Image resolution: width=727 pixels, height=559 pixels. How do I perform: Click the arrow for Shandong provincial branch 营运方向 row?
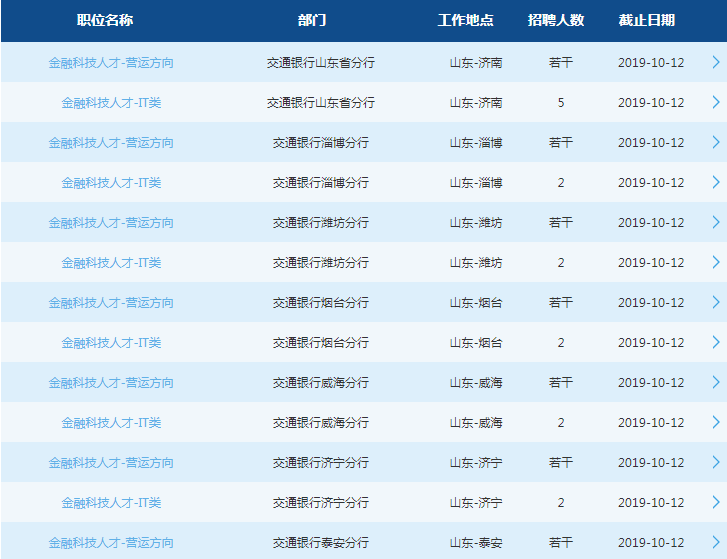[x=715, y=62]
